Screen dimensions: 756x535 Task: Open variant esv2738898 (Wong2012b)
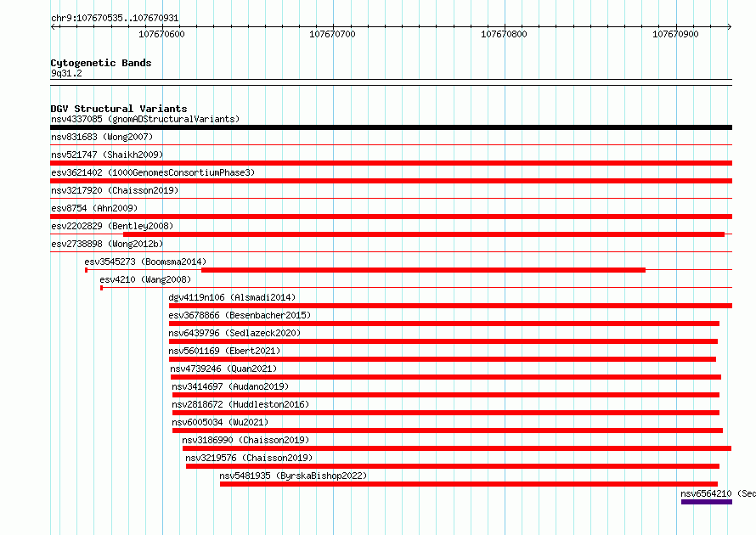107,244
